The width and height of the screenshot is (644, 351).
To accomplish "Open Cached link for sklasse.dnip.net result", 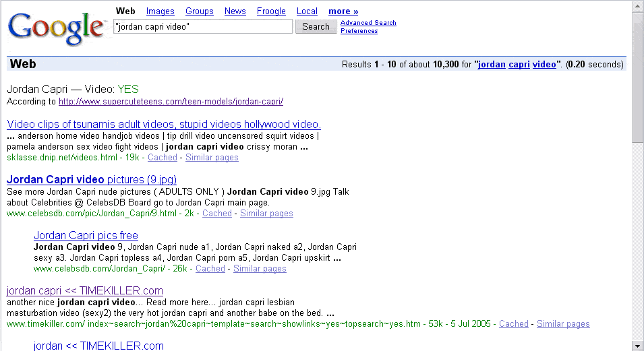I will coord(162,158).
